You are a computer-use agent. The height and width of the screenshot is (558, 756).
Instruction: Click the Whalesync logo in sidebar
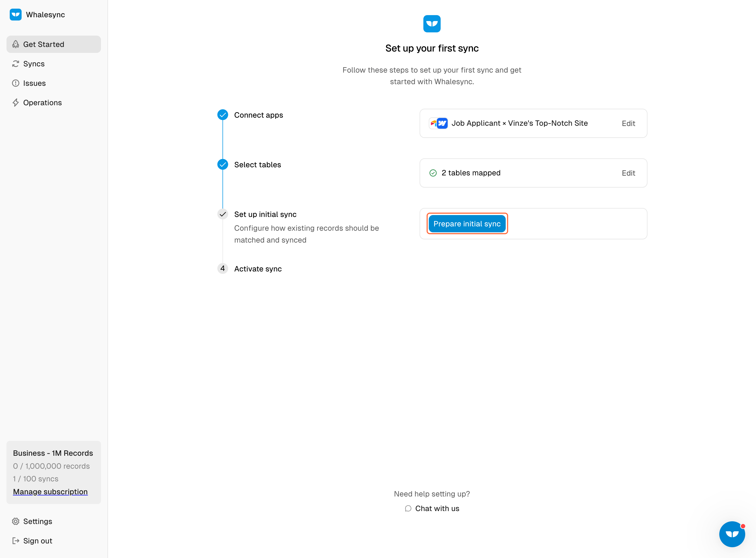pos(16,15)
